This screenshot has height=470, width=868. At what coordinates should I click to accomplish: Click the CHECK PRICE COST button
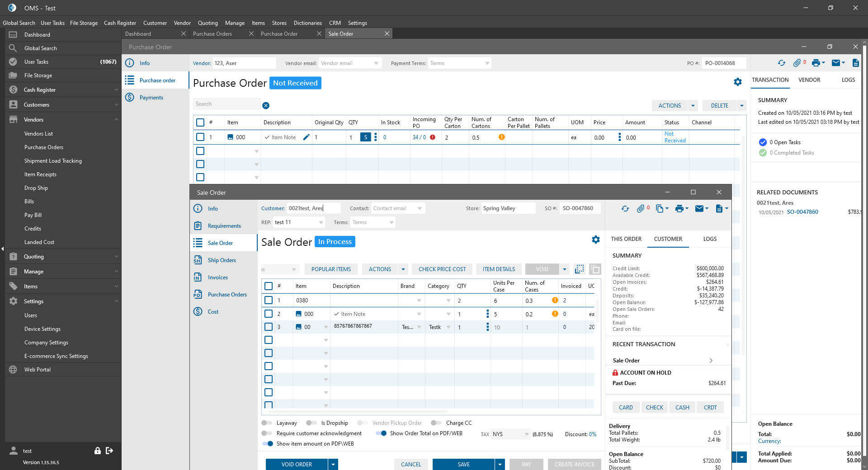pos(442,269)
